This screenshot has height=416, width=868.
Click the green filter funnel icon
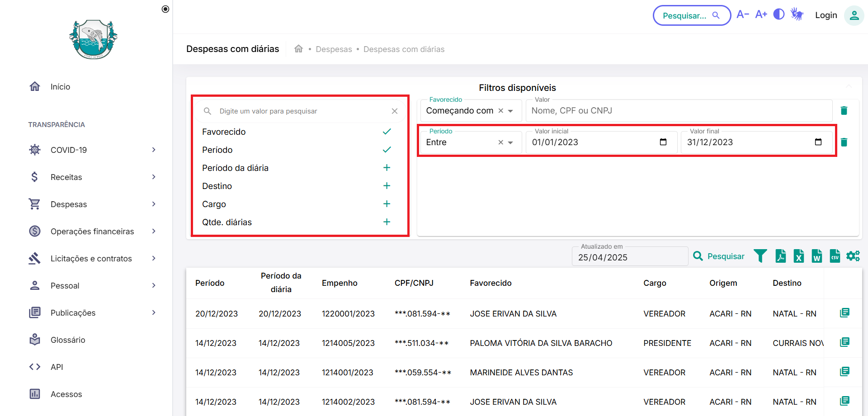tap(760, 256)
